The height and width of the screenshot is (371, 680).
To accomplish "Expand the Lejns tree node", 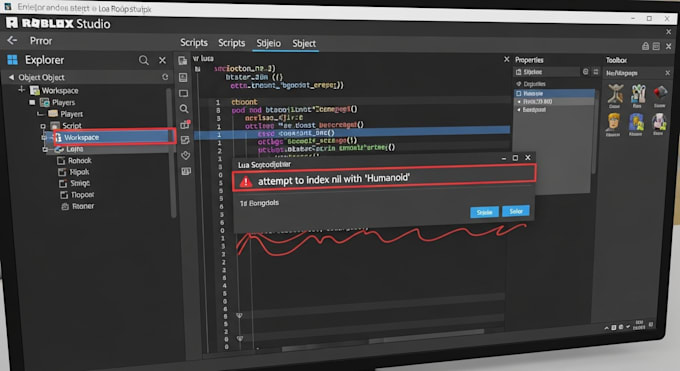I will (x=46, y=149).
